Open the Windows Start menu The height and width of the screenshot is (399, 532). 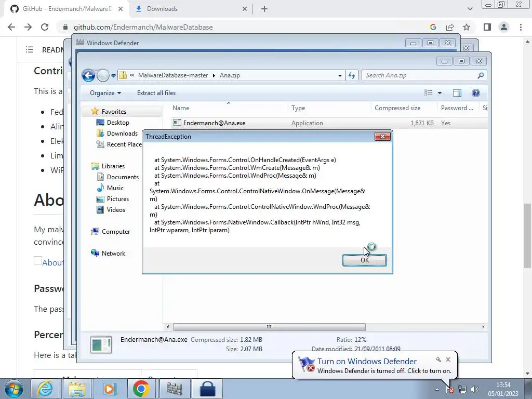[14, 389]
